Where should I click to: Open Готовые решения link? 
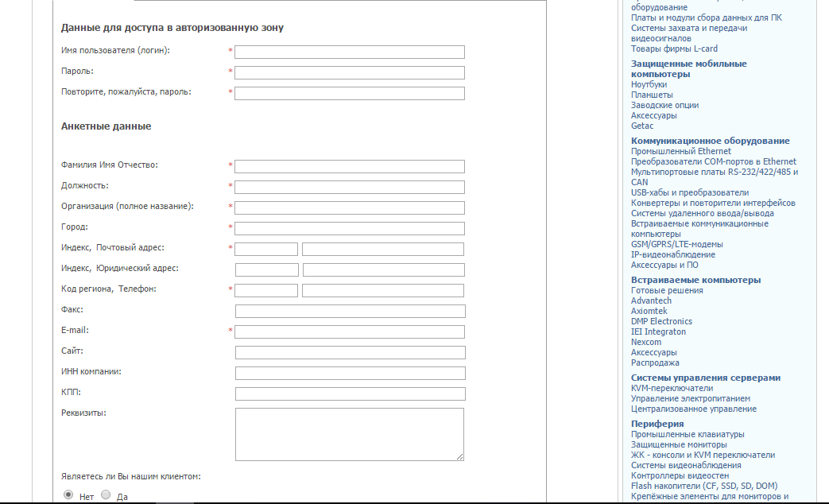tap(667, 290)
